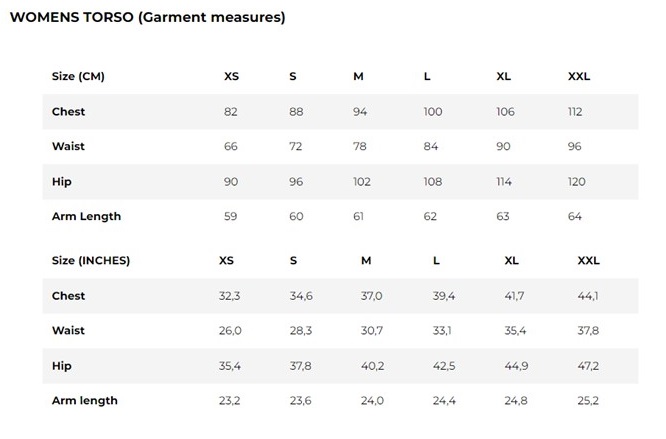Click waist value 78 for size M
This screenshot has width=666, height=439.
pos(360,146)
